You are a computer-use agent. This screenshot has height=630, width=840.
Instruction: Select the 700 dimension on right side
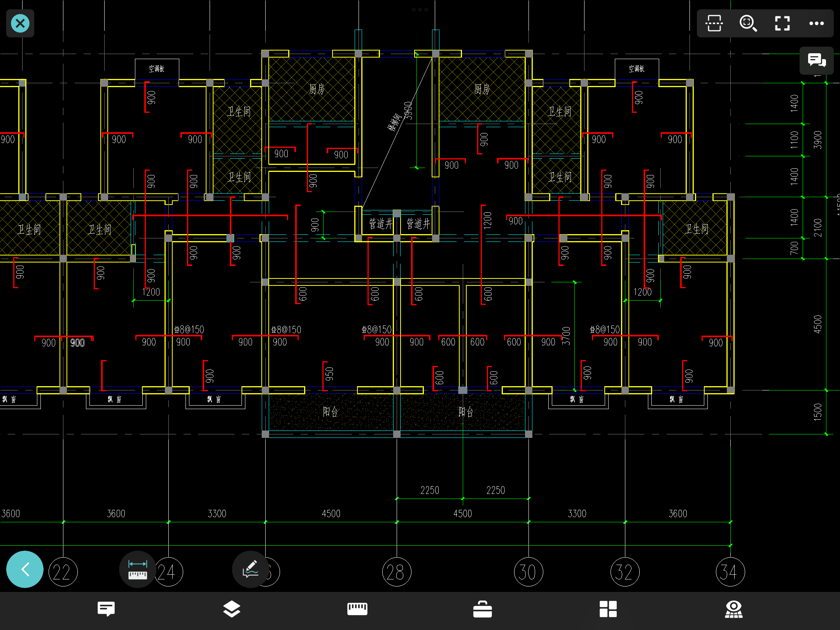click(794, 248)
